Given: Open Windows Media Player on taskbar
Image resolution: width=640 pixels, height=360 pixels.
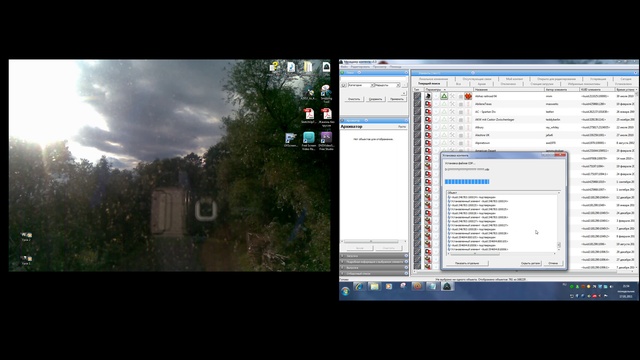Looking at the screenshot, I should tap(389, 287).
